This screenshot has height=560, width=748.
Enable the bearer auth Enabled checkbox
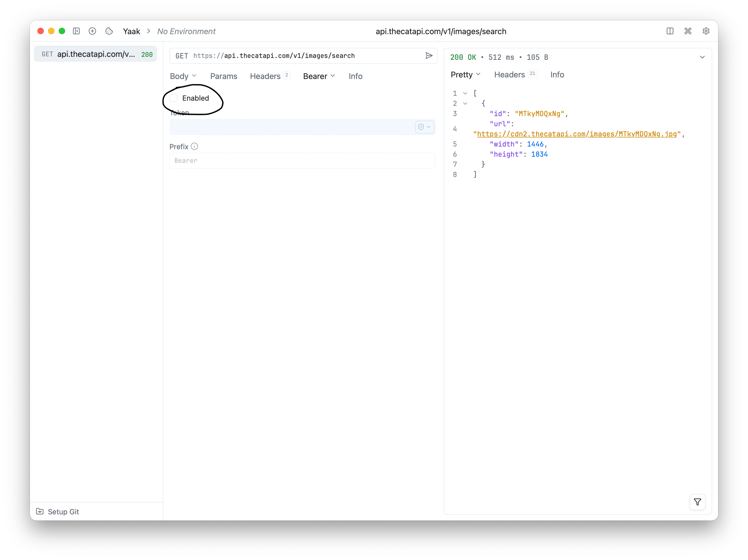[x=174, y=98]
